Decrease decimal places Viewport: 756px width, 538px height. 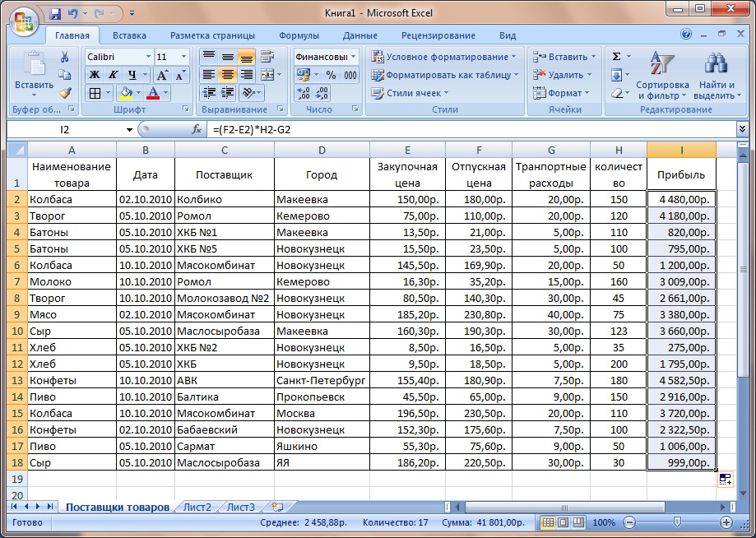322,93
